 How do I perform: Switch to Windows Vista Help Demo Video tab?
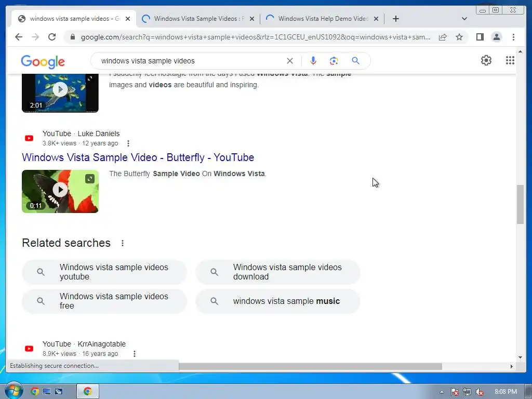click(323, 19)
